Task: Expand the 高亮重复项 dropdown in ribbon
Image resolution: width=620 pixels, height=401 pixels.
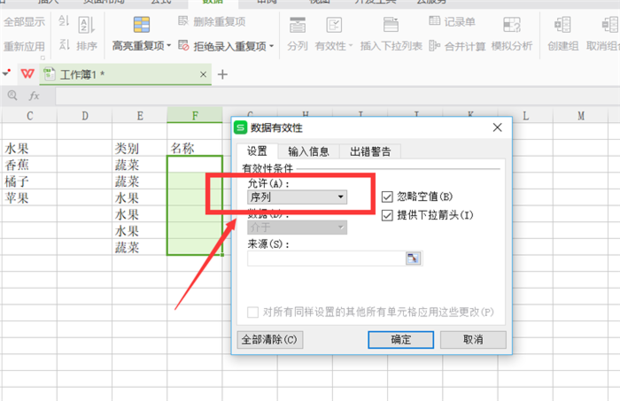Action: pyautogui.click(x=170, y=46)
